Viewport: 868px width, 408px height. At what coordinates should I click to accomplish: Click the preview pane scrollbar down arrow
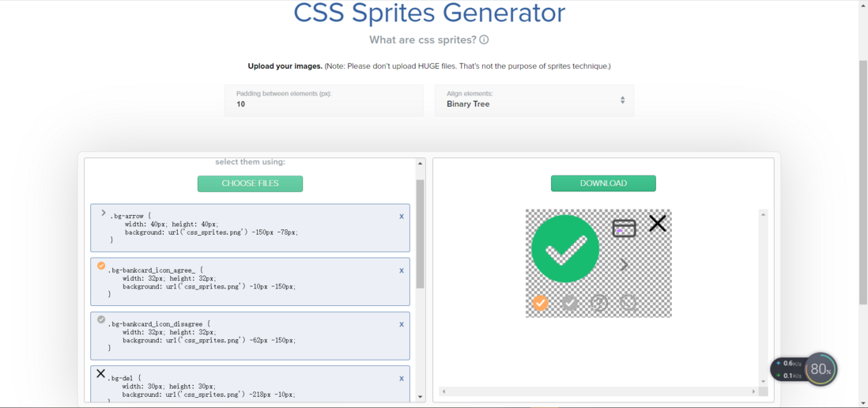pyautogui.click(x=763, y=381)
